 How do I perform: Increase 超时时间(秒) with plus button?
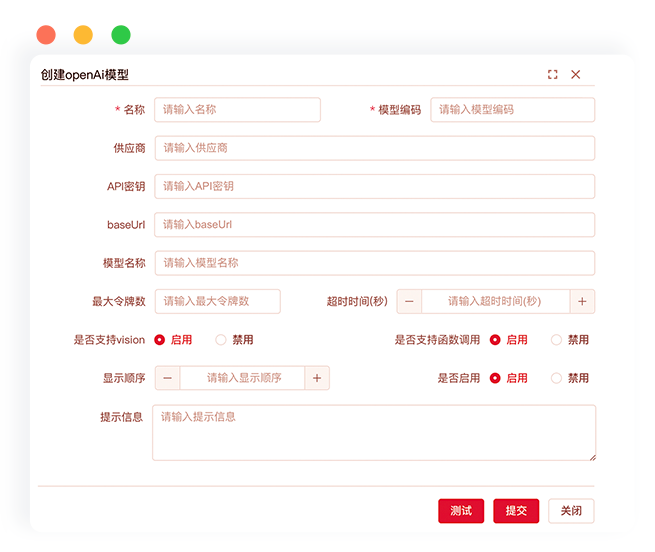(582, 301)
